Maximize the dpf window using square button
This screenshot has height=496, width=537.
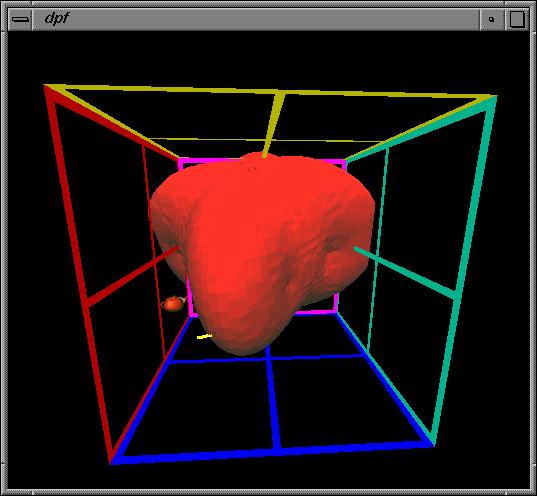click(x=516, y=19)
